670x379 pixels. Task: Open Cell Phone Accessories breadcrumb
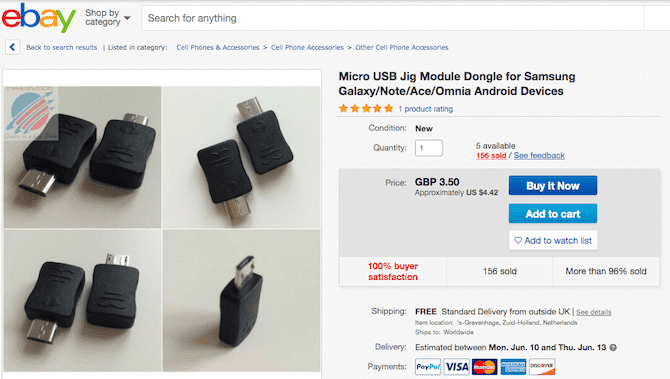point(307,47)
